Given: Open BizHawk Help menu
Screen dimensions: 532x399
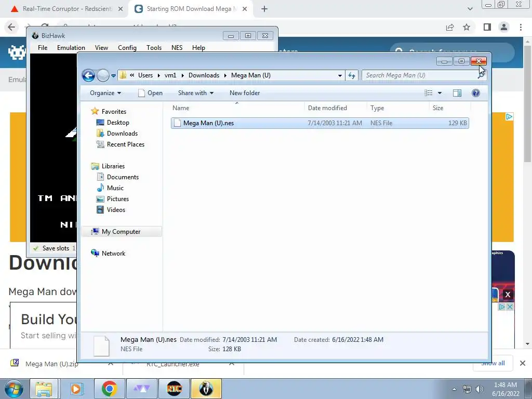Looking at the screenshot, I should click(198, 48).
